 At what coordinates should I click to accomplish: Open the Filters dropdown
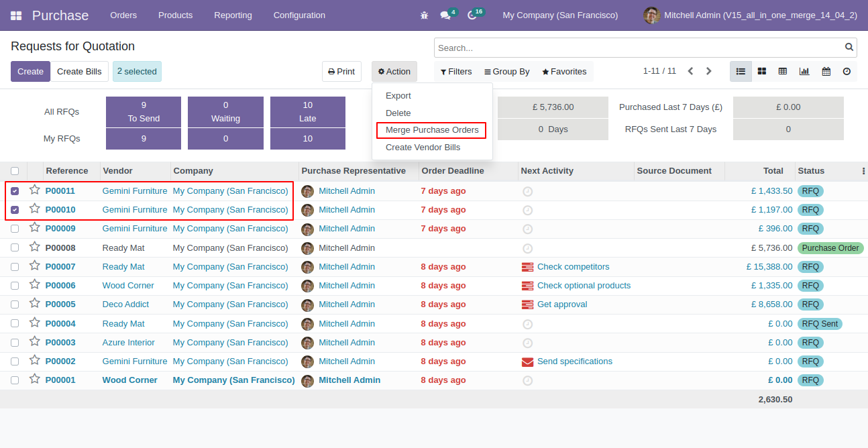(456, 72)
